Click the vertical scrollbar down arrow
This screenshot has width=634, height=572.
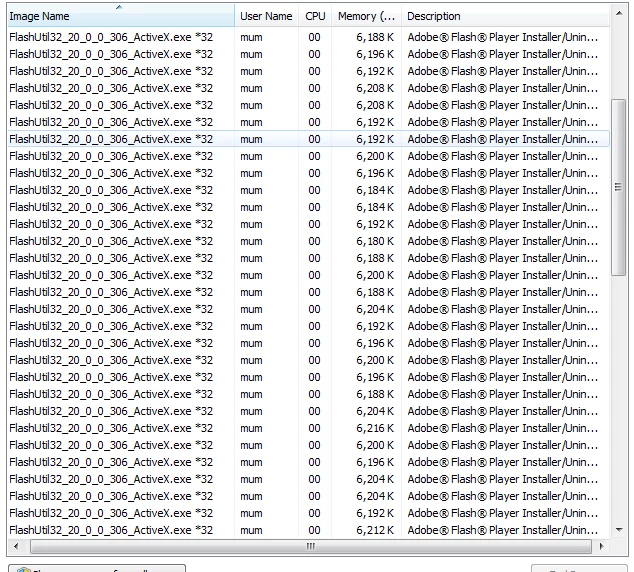point(619,530)
